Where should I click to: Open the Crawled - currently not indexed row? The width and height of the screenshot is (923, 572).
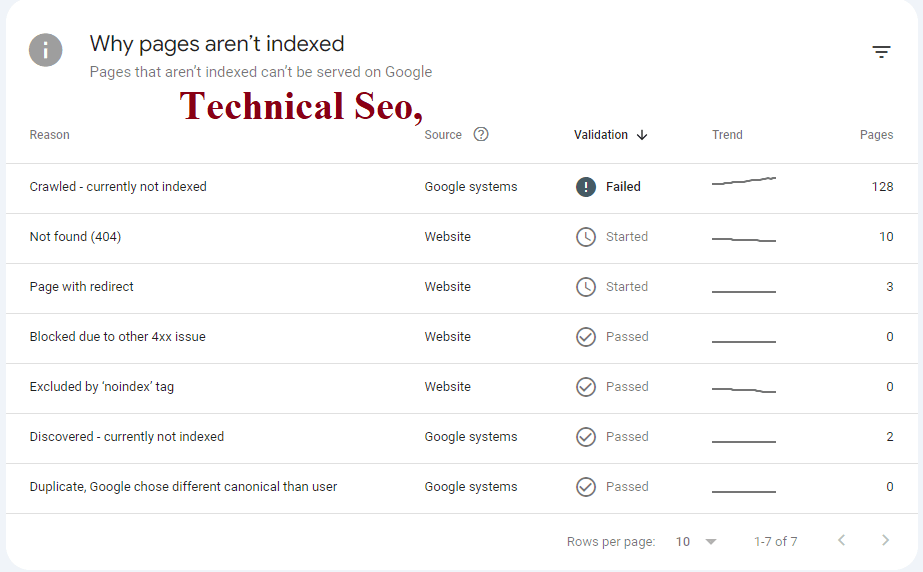coord(118,187)
